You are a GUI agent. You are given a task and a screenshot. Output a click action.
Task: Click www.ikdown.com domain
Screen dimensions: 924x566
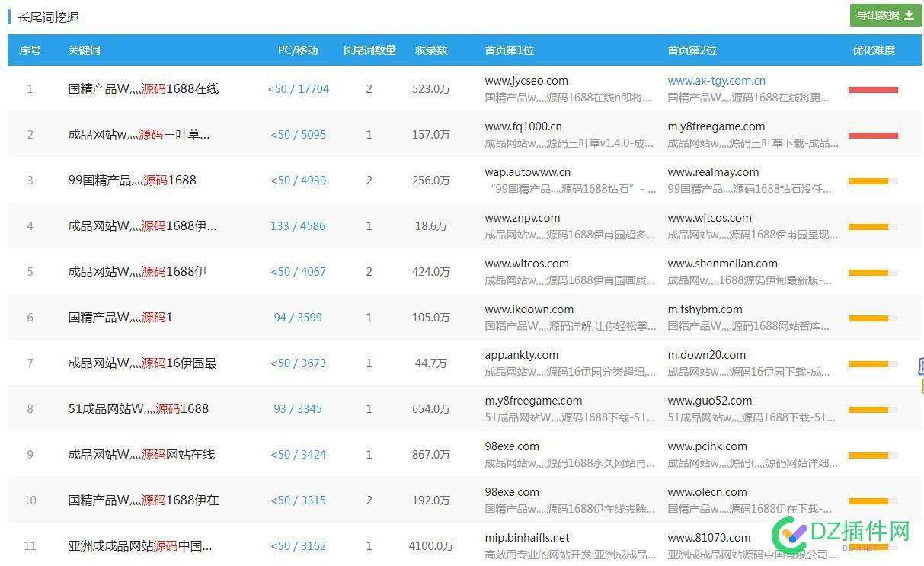pos(529,309)
